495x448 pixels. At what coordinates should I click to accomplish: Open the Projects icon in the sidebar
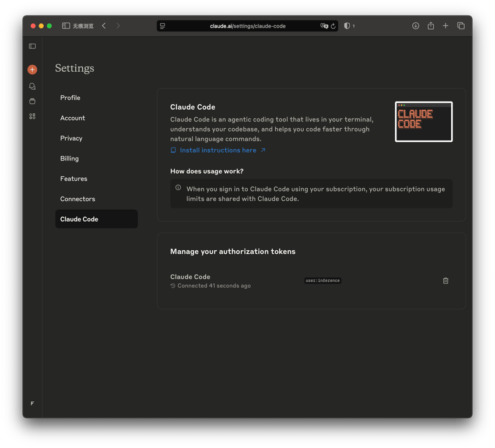pos(32,101)
